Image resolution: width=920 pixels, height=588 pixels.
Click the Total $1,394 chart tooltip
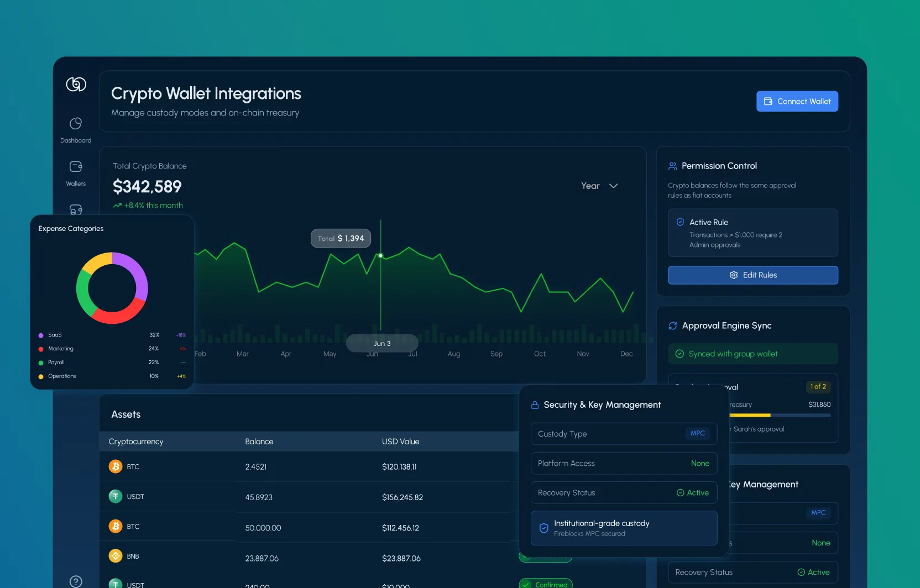pyautogui.click(x=341, y=238)
